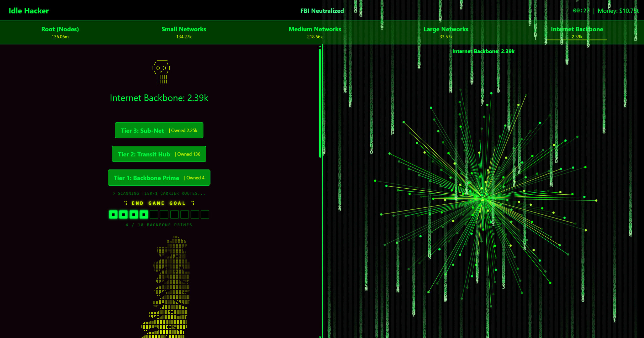Click the last empty Backbone Prime square
This screenshot has height=338, width=644.
(205, 214)
